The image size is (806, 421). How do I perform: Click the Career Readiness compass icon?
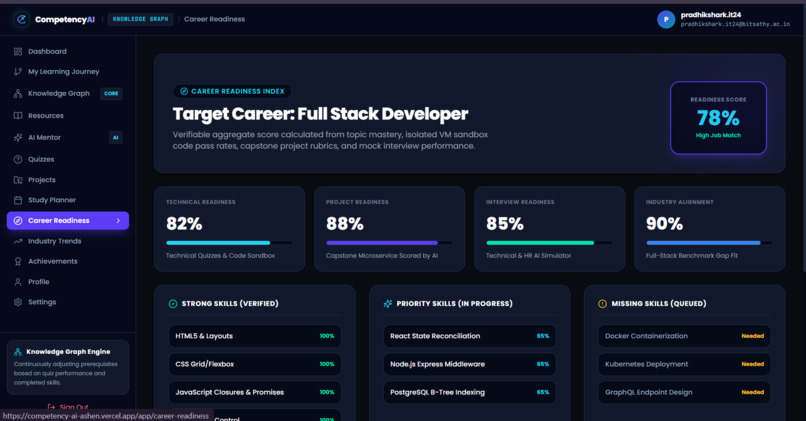(18, 221)
